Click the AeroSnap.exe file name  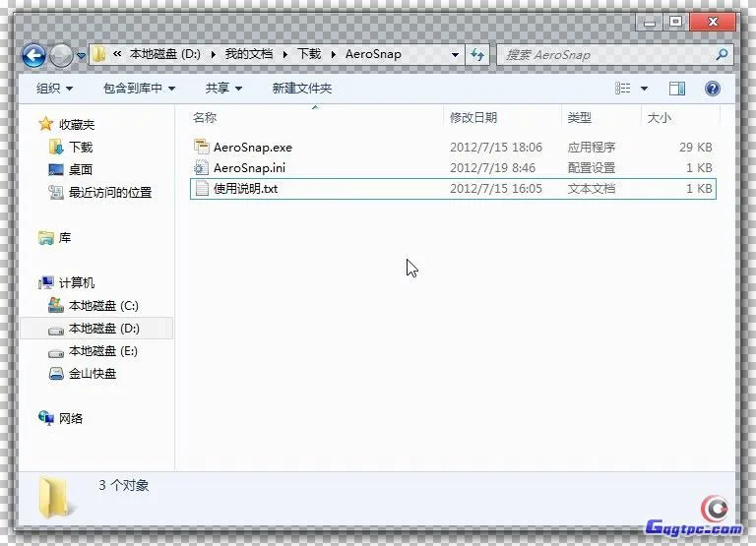pos(253,147)
